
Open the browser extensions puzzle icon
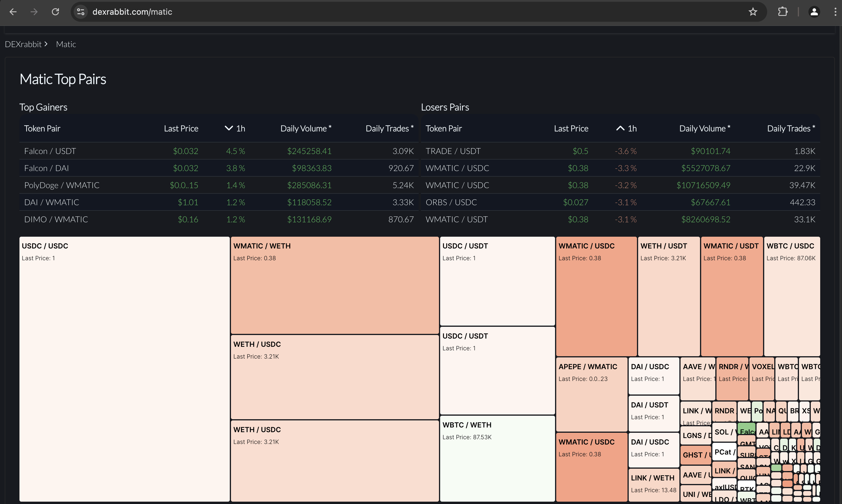[x=782, y=12]
